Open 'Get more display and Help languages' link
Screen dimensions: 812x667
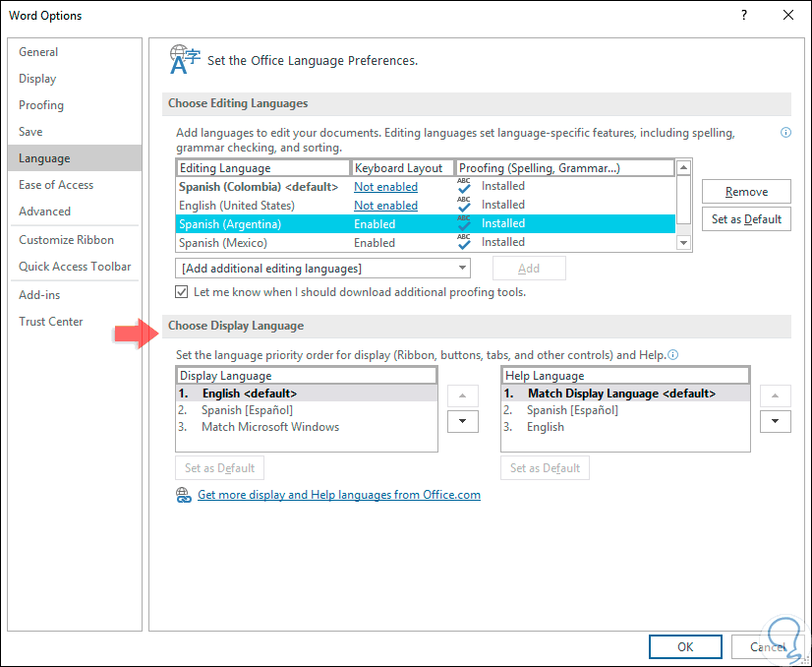pos(339,495)
